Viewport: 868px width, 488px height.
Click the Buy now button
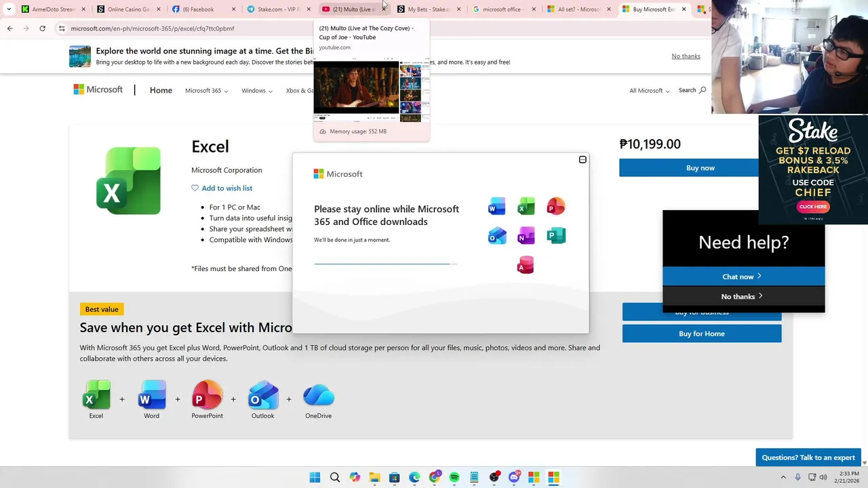tap(700, 167)
